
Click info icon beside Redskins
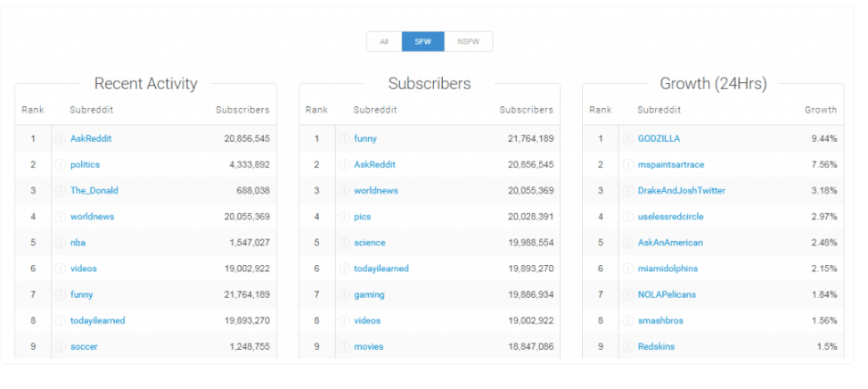(x=627, y=347)
